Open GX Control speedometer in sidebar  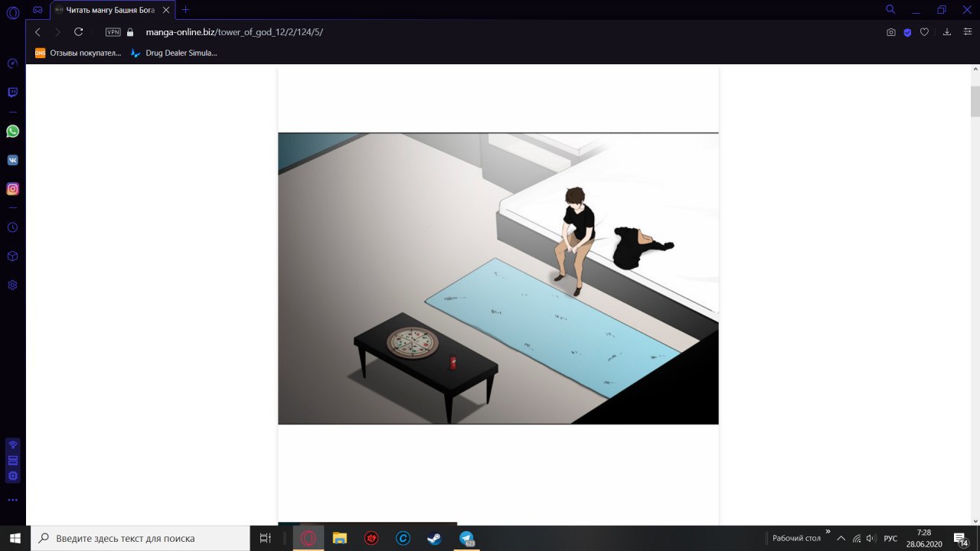coord(12,64)
